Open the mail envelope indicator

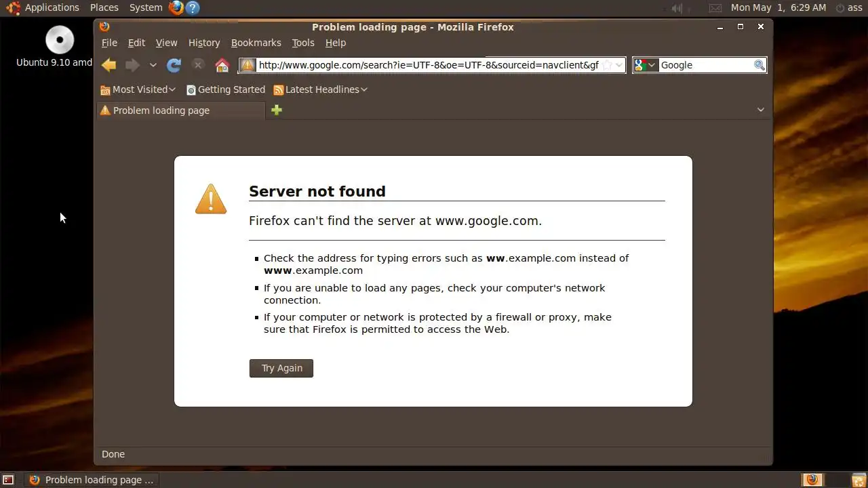pos(715,8)
